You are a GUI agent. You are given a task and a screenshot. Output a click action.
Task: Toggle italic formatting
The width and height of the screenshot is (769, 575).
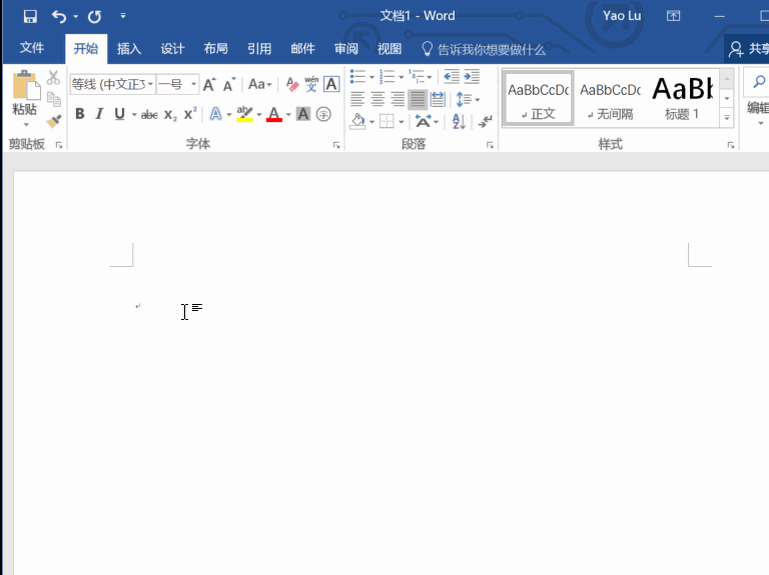(100, 114)
